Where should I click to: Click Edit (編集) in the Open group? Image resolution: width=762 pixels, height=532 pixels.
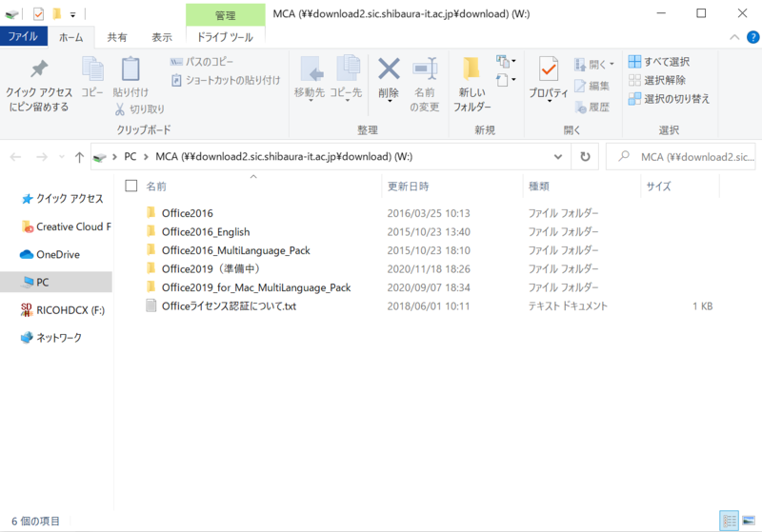click(x=592, y=86)
